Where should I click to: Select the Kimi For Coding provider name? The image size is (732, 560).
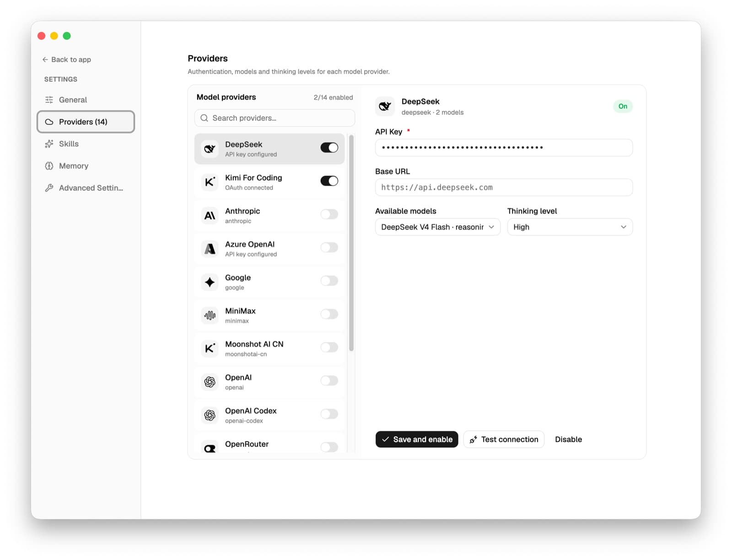pyautogui.click(x=253, y=178)
